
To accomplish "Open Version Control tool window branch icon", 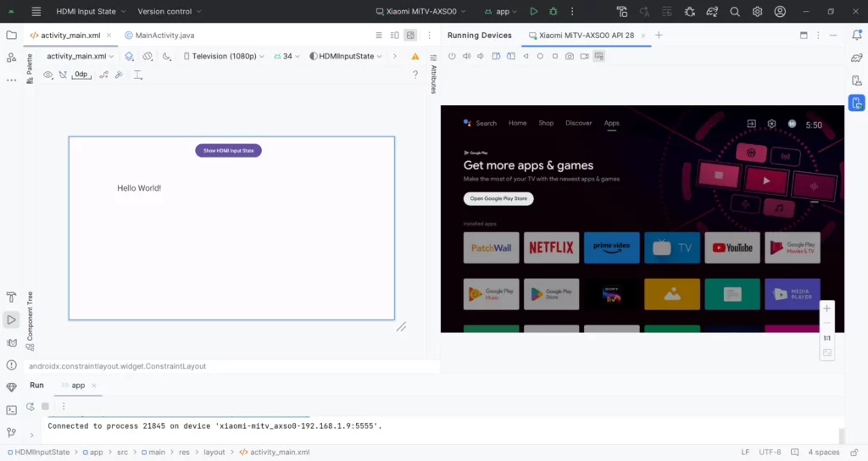I will [x=11, y=432].
